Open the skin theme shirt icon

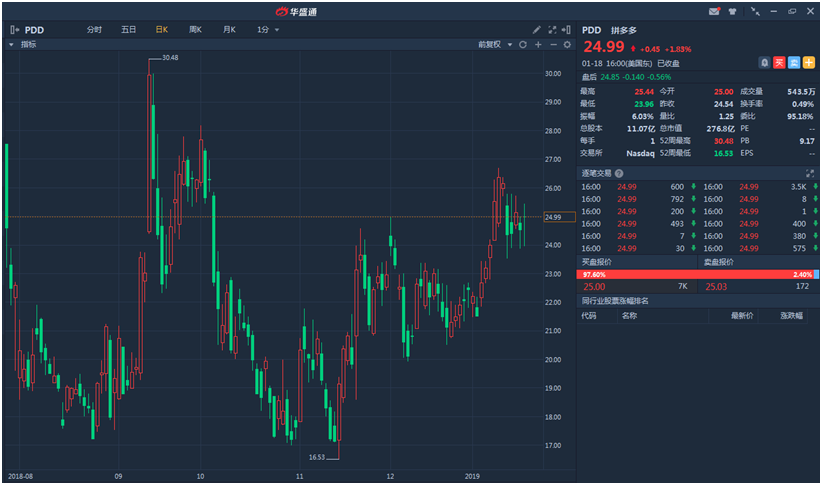click(x=733, y=11)
